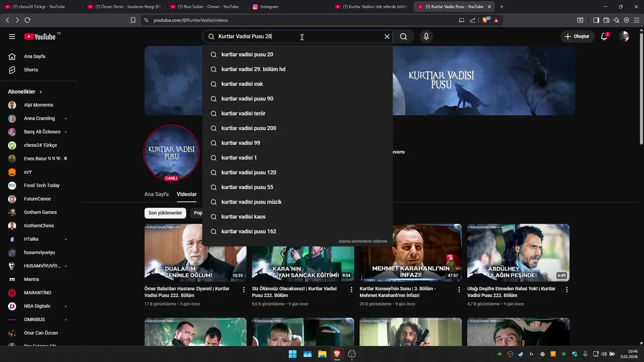Click the Oluştur create button
The height and width of the screenshot is (362, 644).
click(x=577, y=36)
